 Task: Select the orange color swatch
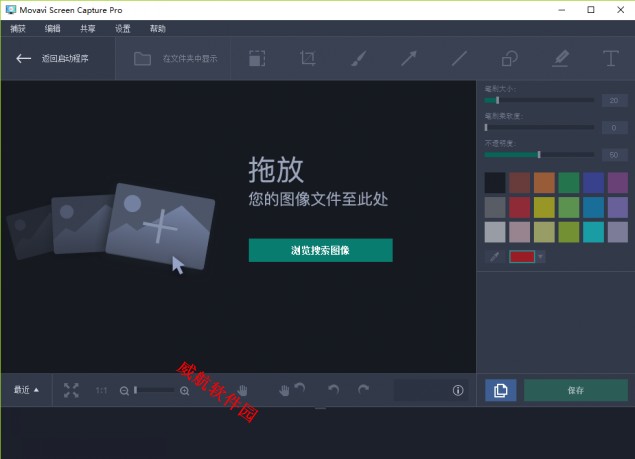pyautogui.click(x=544, y=182)
